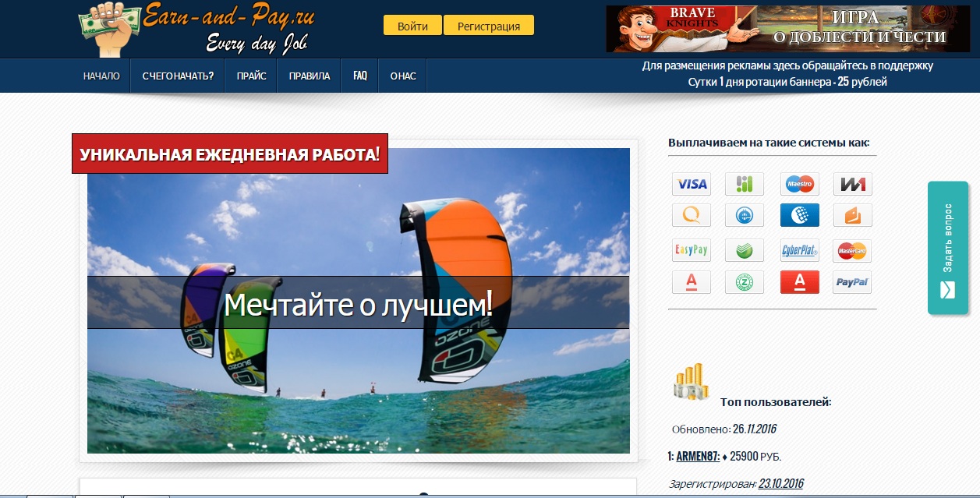The image size is (980, 498).
Task: Click the white Alfa-Bank icon with red A
Action: 692,282
